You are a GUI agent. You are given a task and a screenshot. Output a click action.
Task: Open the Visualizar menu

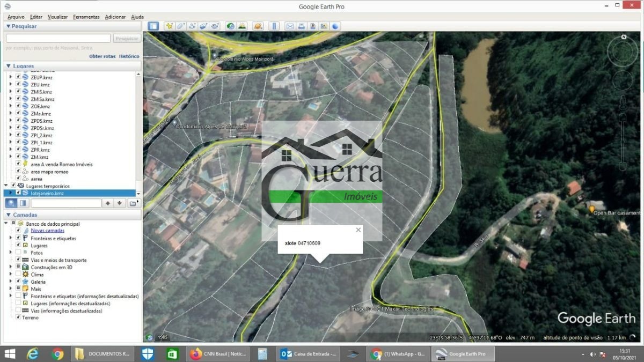pos(57,17)
